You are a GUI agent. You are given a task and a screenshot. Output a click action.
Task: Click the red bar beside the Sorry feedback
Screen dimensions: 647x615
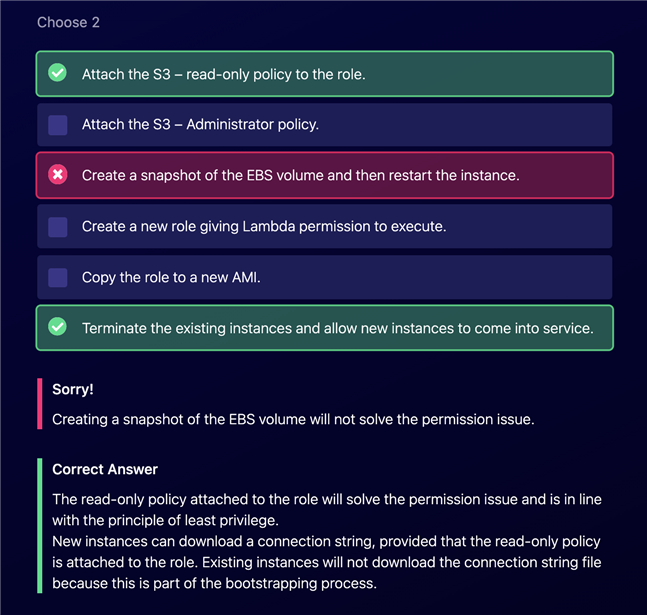click(40, 404)
